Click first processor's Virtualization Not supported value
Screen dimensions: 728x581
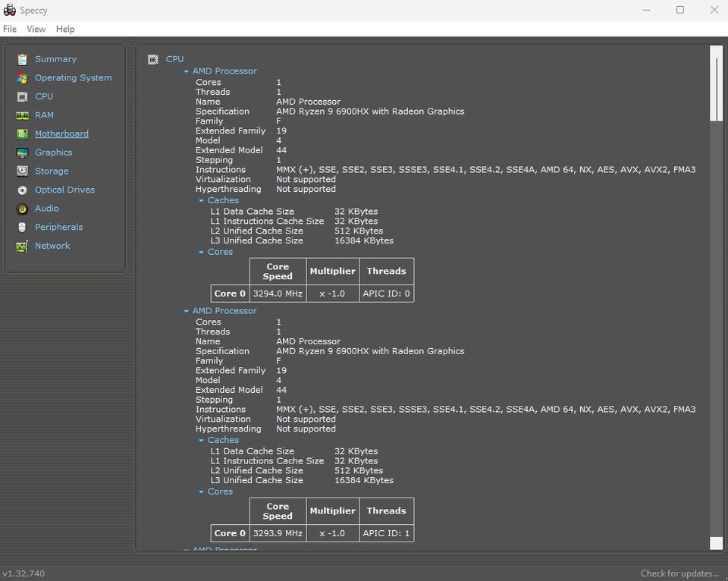pos(306,179)
